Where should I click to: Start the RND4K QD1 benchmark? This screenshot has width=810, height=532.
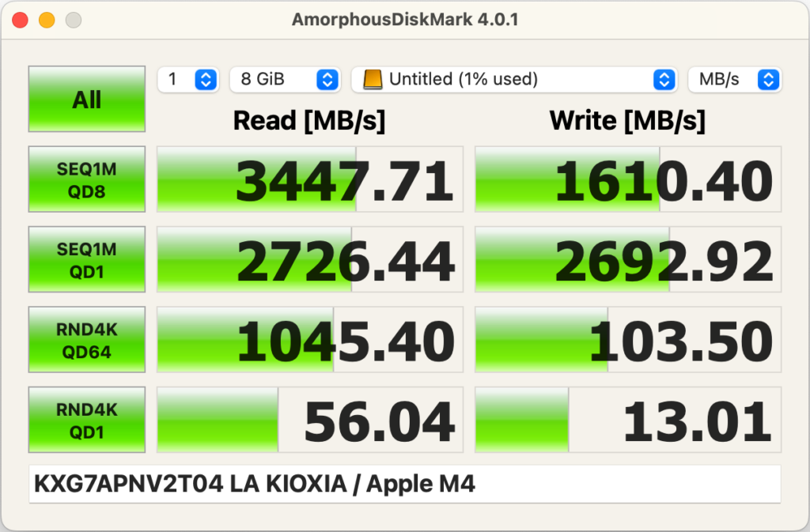pos(87,420)
